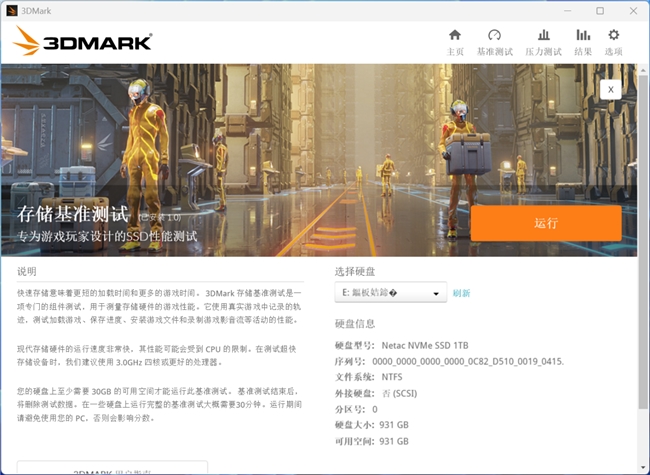Click the scrollbar down arrow
The image size is (650, 475).
(643, 468)
